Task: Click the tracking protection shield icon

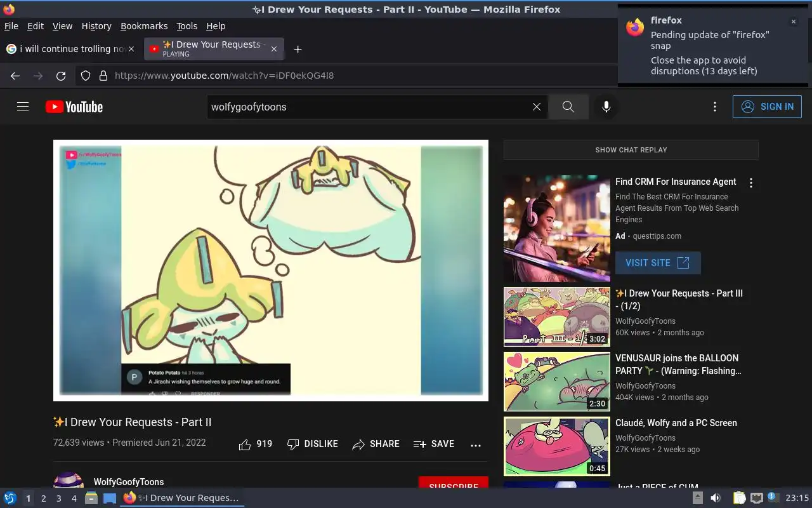Action: (86, 76)
